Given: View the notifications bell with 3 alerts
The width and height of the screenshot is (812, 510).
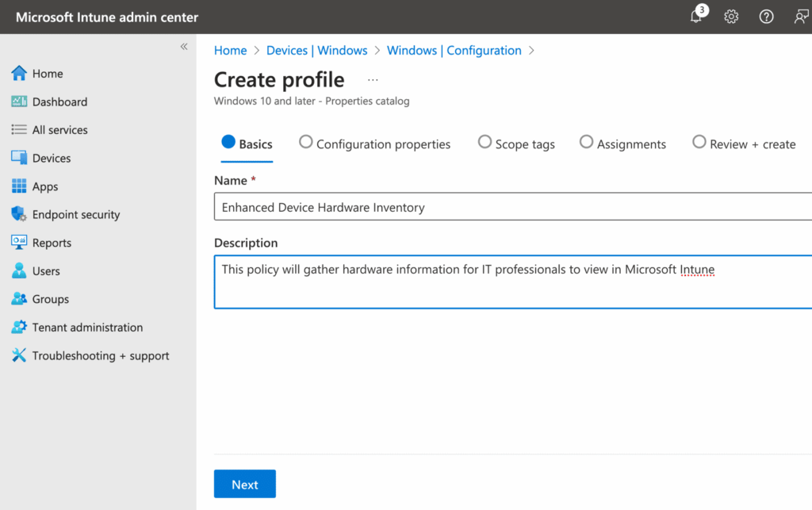Looking at the screenshot, I should coord(695,16).
